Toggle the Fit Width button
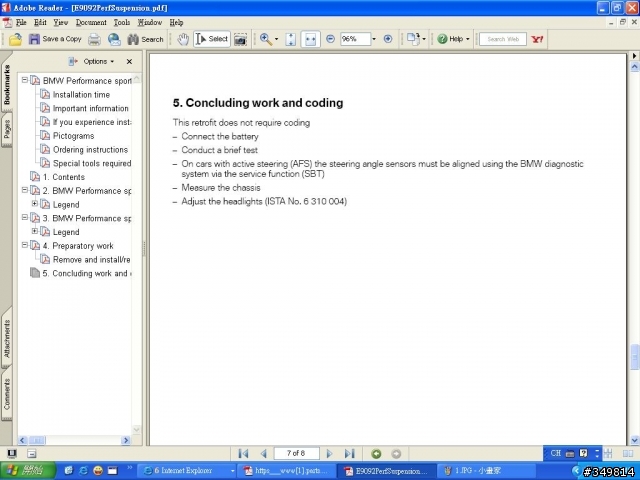The height and width of the screenshot is (480, 640). [310, 39]
